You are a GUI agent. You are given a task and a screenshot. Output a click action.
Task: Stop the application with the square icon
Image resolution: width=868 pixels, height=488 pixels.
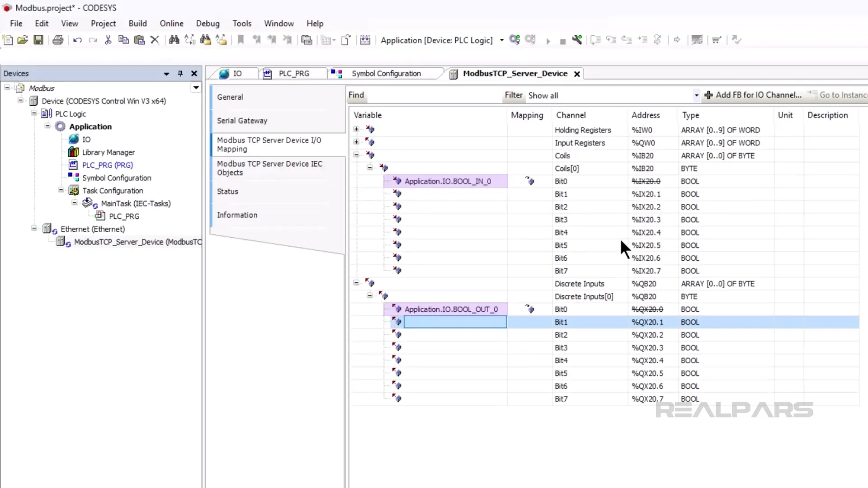pyautogui.click(x=563, y=42)
